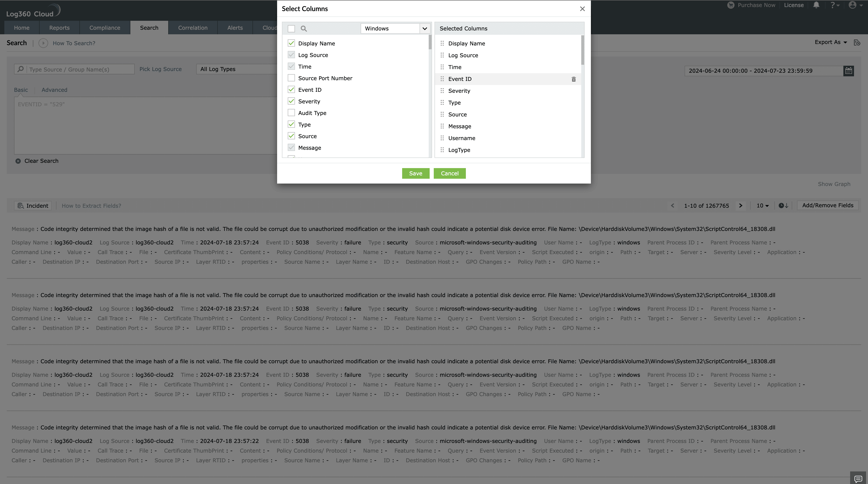Switch to the Advanced search tab

click(54, 90)
